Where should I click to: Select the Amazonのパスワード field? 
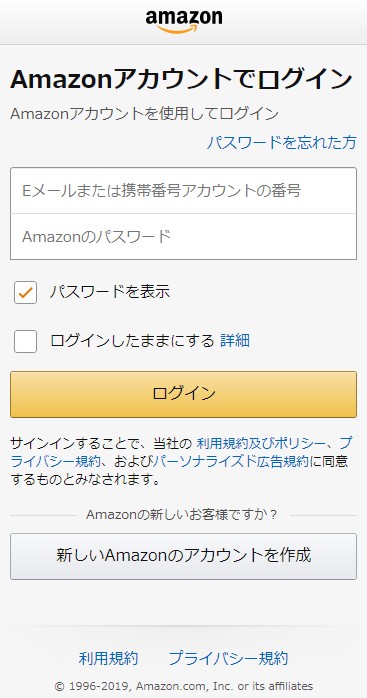point(184,236)
